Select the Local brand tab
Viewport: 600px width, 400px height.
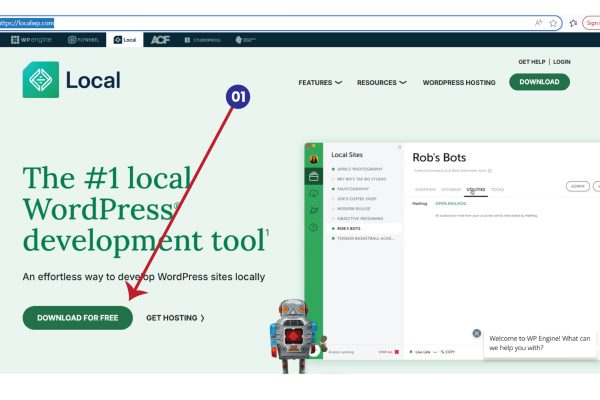point(125,40)
